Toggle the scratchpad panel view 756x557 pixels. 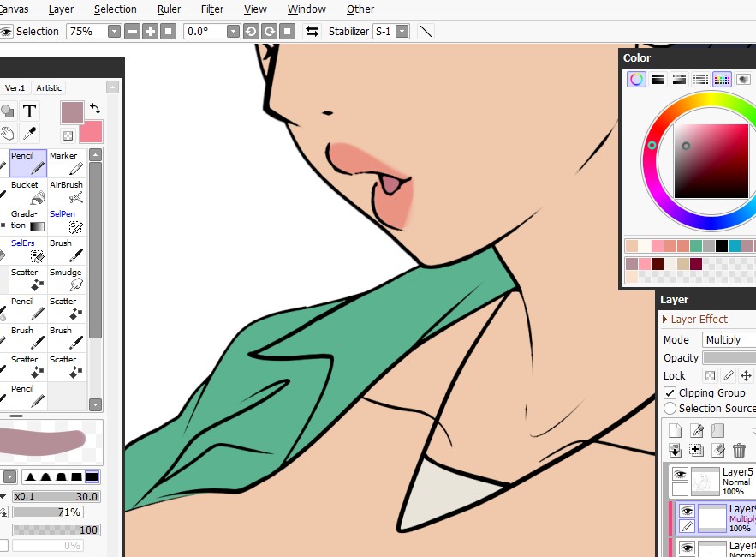(743, 79)
